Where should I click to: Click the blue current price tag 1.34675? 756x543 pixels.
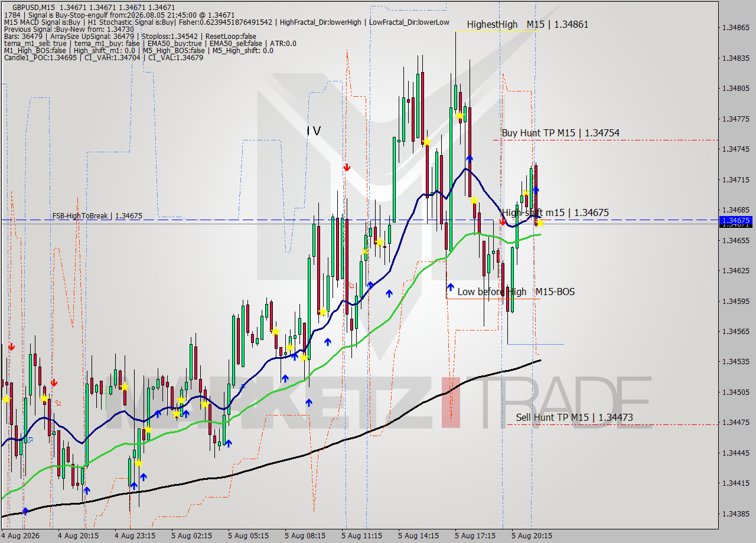[x=735, y=220]
